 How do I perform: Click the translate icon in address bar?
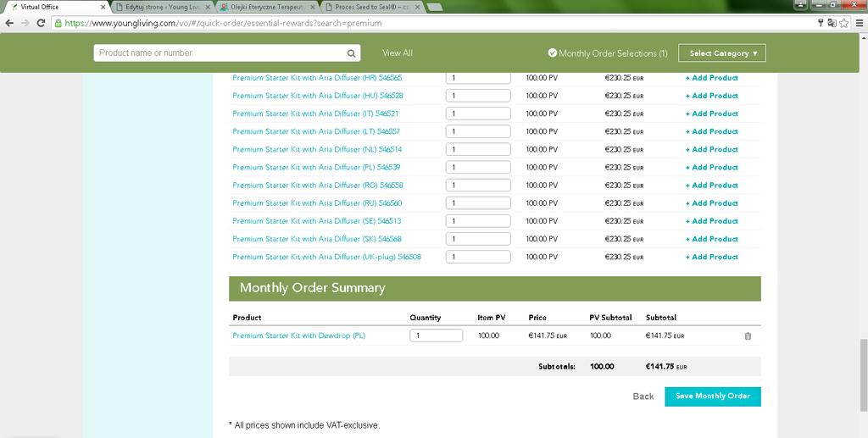pyautogui.click(x=832, y=23)
